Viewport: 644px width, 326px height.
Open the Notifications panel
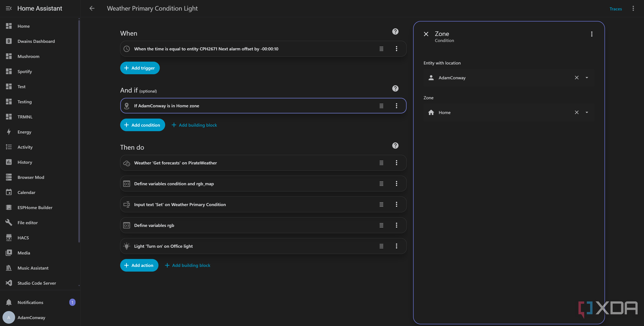pos(40,302)
